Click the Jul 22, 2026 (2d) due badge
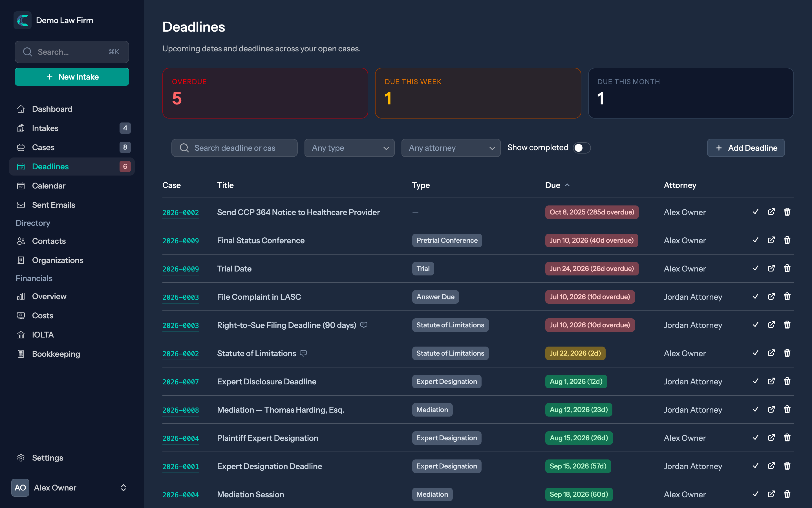This screenshot has height=508, width=812. tap(575, 353)
